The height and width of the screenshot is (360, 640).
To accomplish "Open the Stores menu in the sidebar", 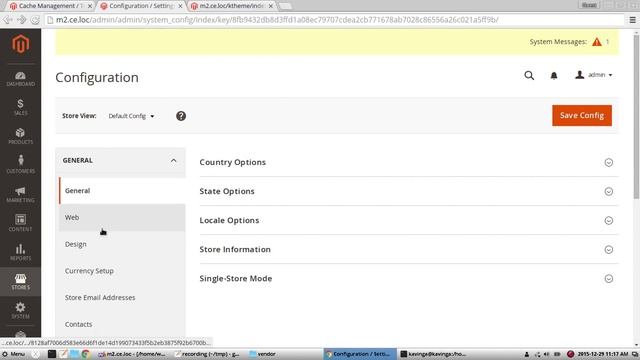I will click(20, 282).
